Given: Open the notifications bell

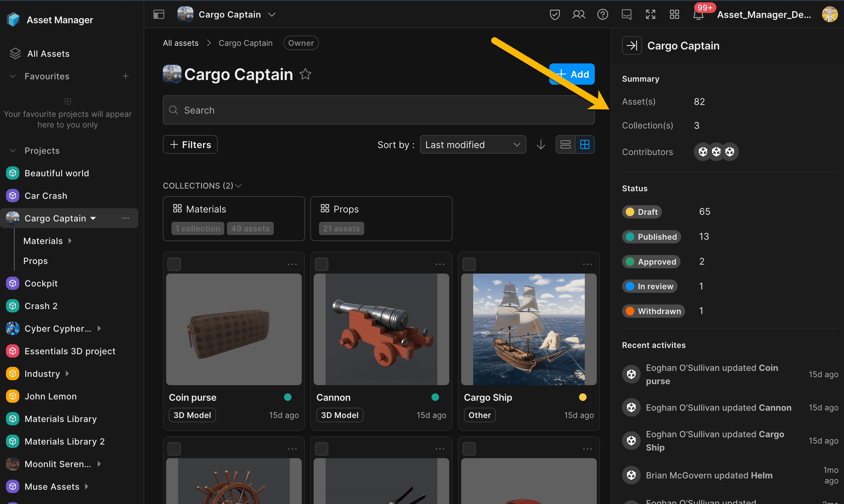Looking at the screenshot, I should point(698,15).
